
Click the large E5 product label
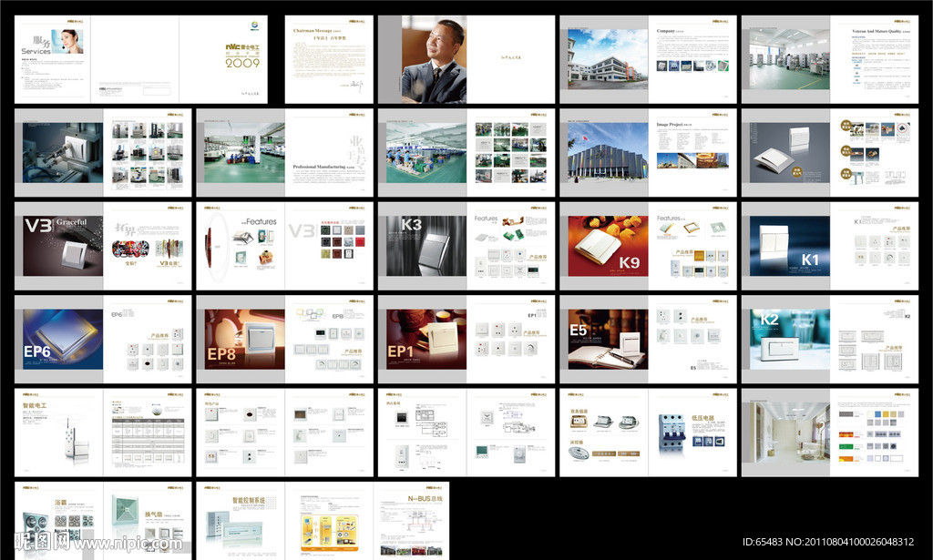pos(579,330)
